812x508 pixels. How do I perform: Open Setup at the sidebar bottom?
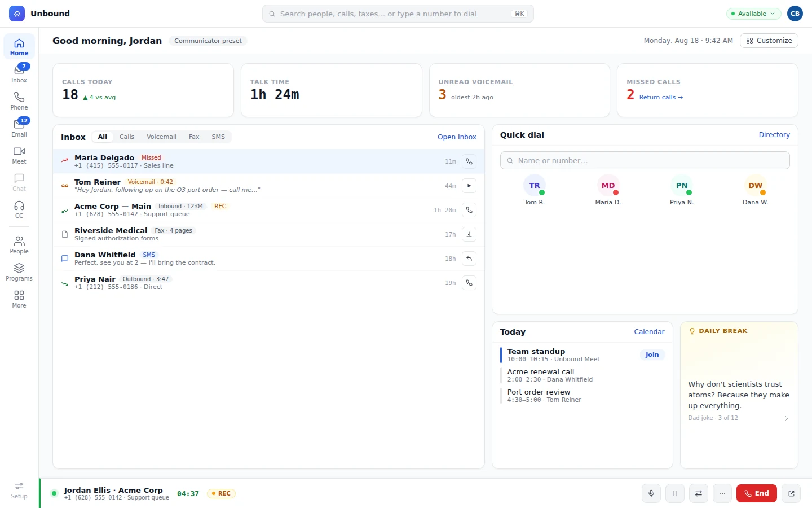click(19, 490)
